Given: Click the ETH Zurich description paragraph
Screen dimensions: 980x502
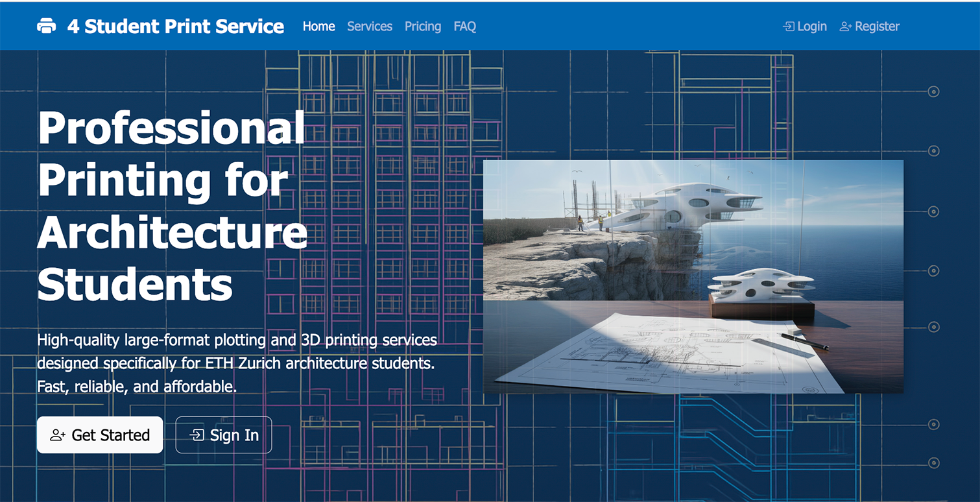Looking at the screenshot, I should (237, 363).
